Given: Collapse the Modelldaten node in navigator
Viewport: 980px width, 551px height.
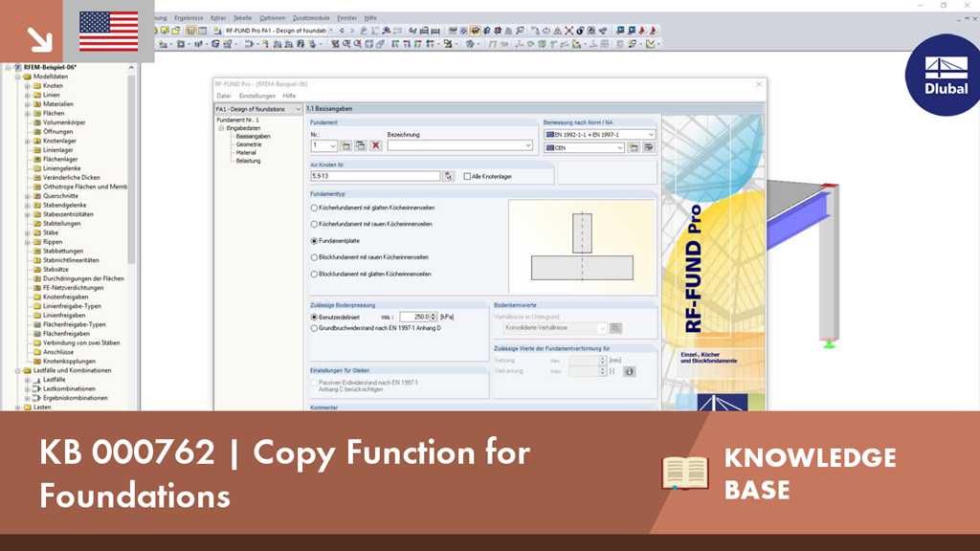Looking at the screenshot, I should pos(18,77).
